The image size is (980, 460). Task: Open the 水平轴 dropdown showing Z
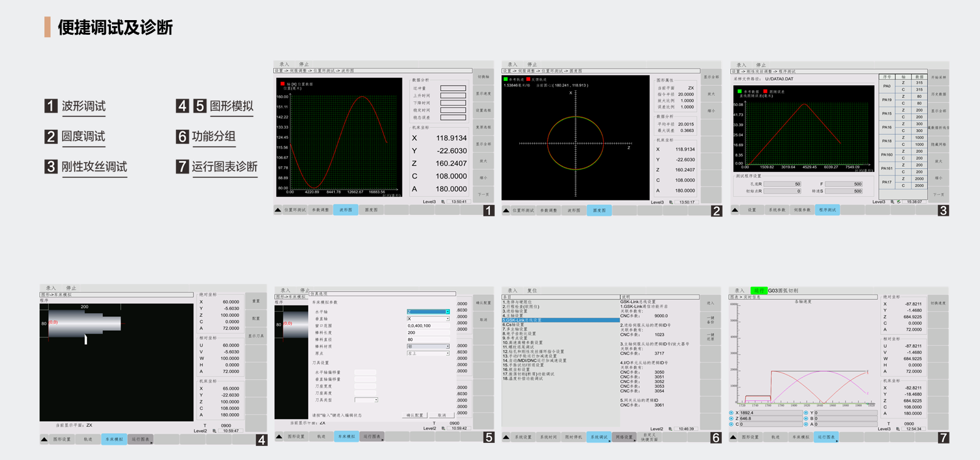(447, 312)
